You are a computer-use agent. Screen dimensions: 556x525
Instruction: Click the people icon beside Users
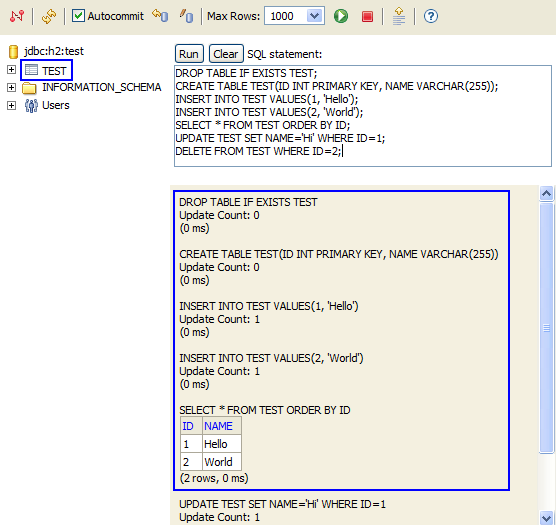click(31, 106)
